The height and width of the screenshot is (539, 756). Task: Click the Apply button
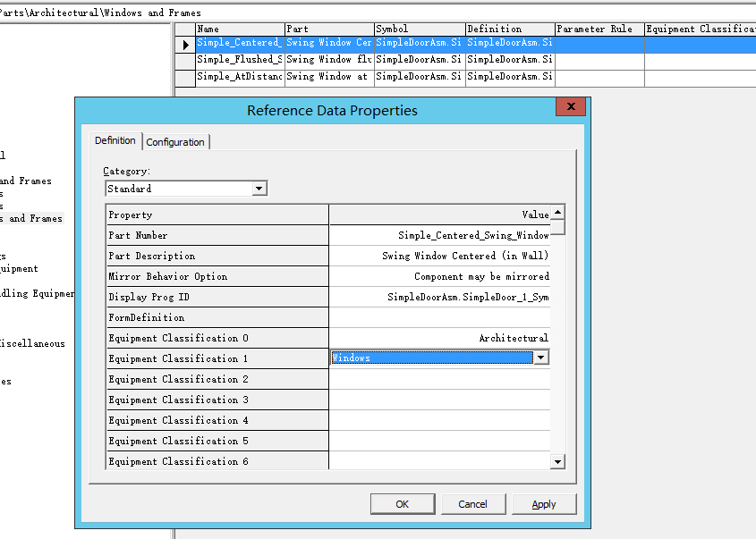(x=544, y=504)
